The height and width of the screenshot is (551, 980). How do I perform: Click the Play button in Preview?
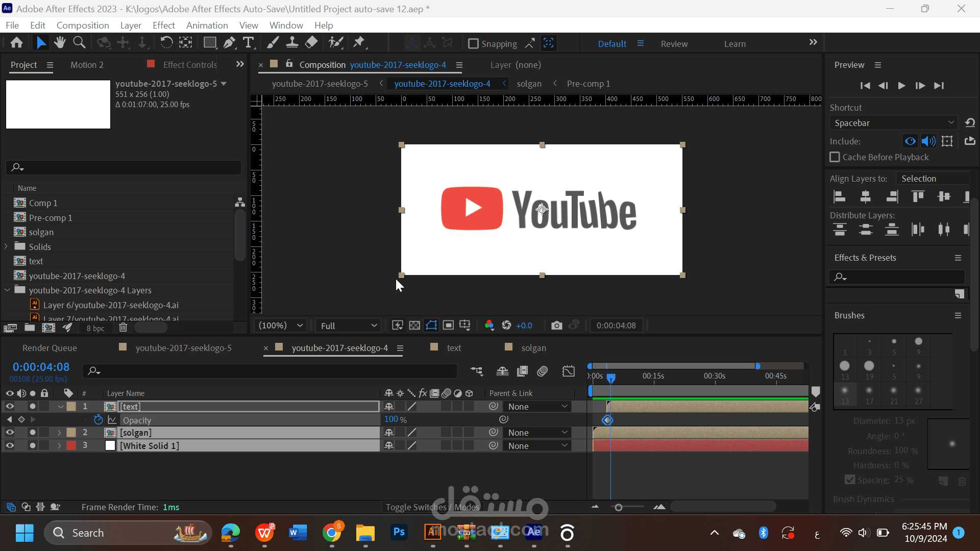pyautogui.click(x=901, y=86)
